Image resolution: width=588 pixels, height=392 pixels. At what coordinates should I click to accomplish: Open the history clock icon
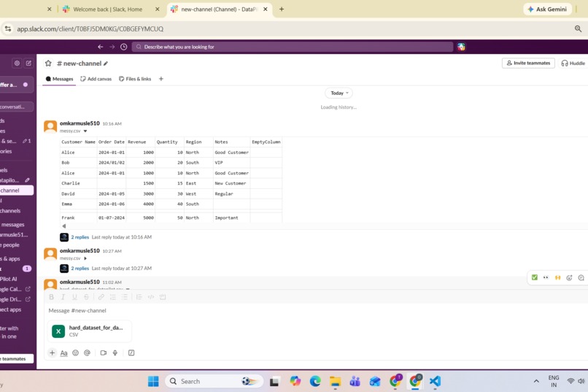(123, 47)
